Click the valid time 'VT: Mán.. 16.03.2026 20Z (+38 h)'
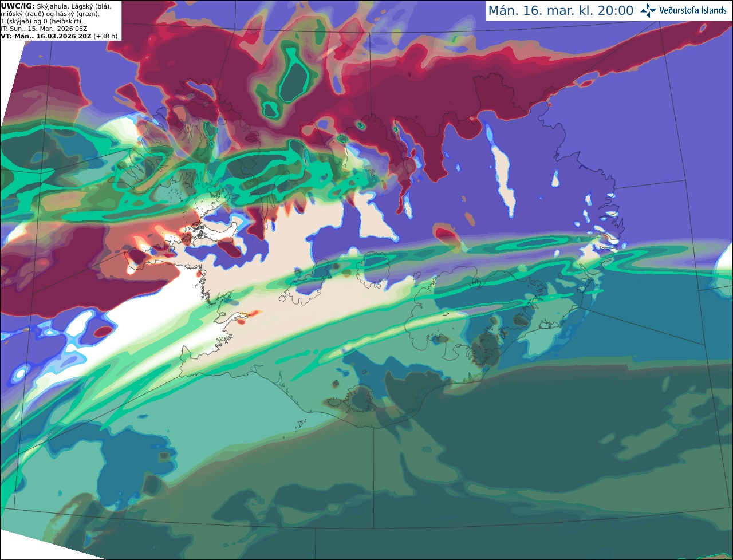Viewport: 733px width, 560px height. coord(60,36)
